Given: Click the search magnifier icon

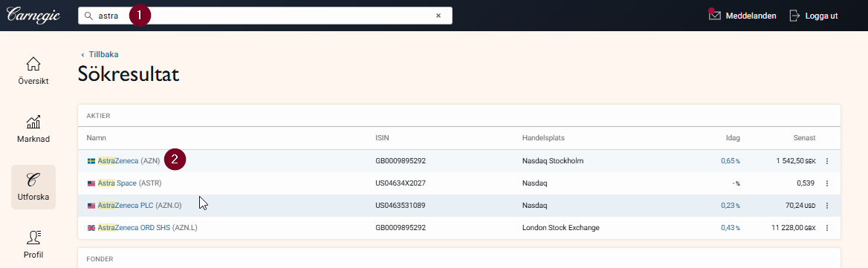Looking at the screenshot, I should [x=88, y=16].
